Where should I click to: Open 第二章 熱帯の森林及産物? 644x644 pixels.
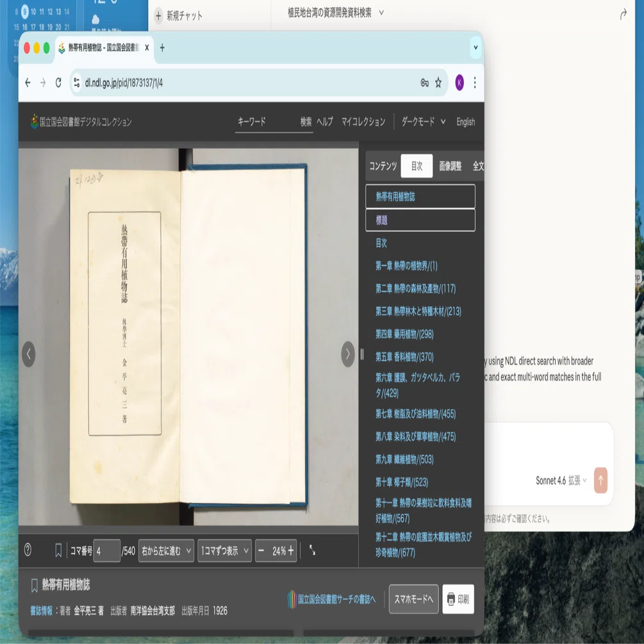pos(415,288)
